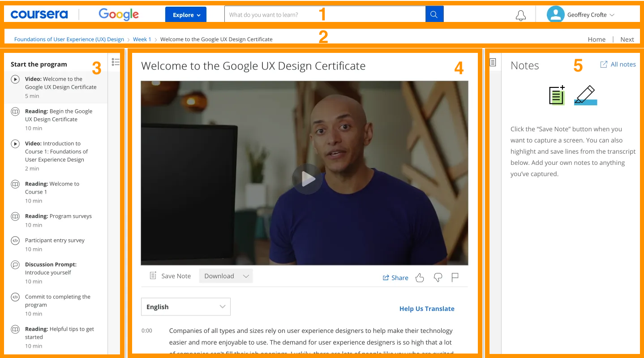
Task: Click code icon beside Participant entry survey
Action: click(x=15, y=241)
